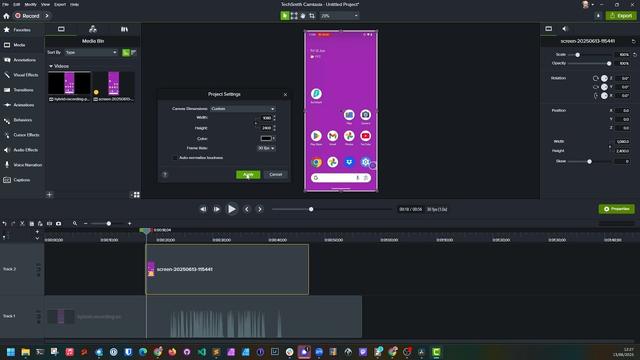Click the Undo icon in timeline toolbar
The image size is (640, 360).
pos(4,224)
